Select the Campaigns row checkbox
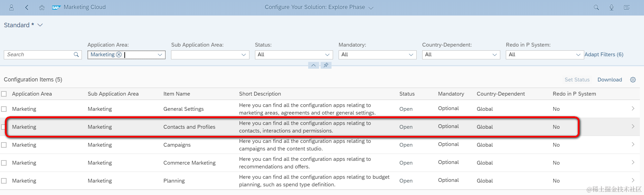Screen dimensions: 644x195 coord(4,145)
